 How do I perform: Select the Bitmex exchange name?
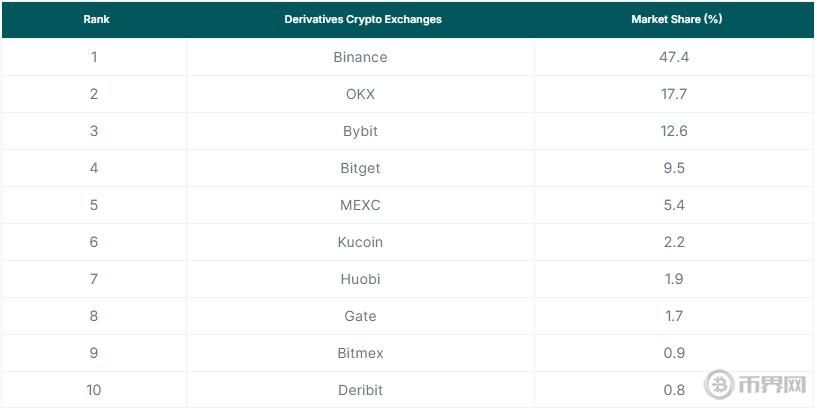pos(360,353)
